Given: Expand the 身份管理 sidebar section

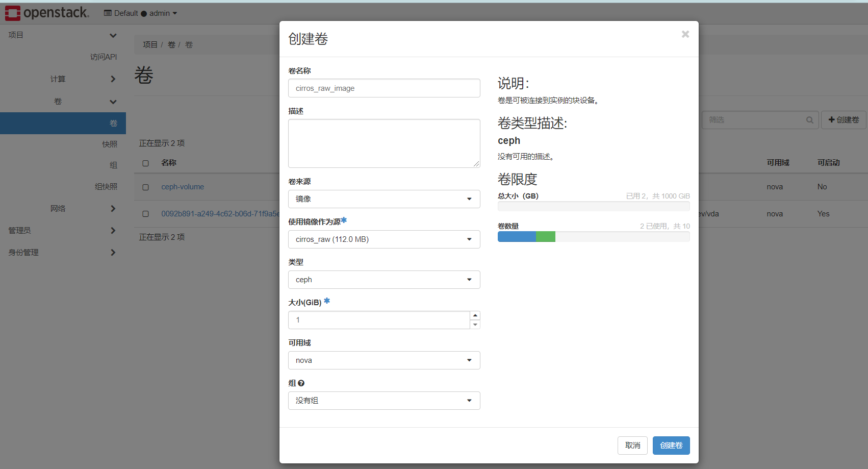Looking at the screenshot, I should pyautogui.click(x=63, y=253).
